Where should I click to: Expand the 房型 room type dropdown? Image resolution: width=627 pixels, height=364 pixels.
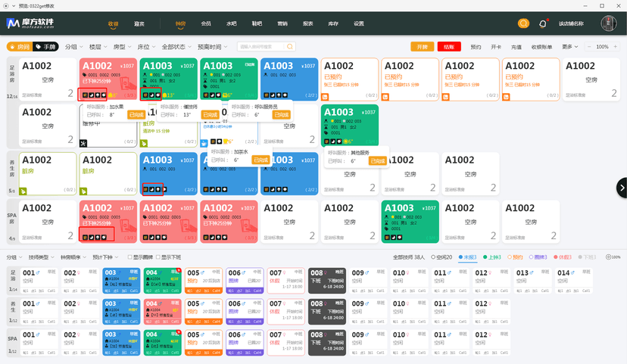123,47
